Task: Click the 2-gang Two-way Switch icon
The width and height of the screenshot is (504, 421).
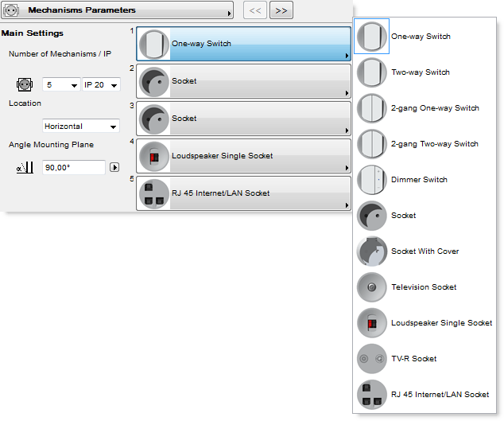Action: tap(372, 144)
